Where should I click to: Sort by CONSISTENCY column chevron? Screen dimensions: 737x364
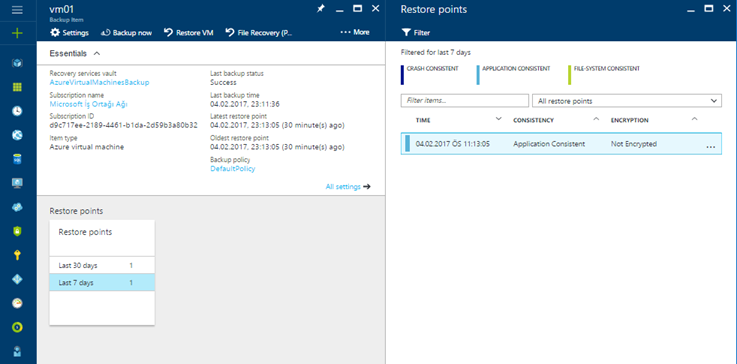pos(596,119)
